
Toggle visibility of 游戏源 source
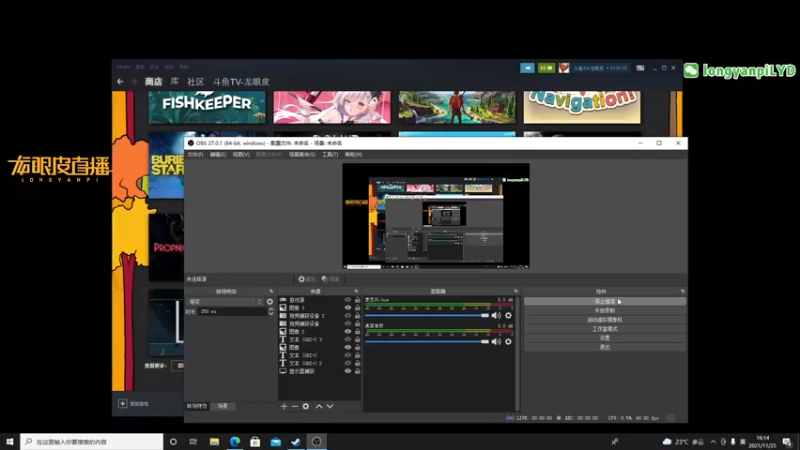click(x=348, y=300)
